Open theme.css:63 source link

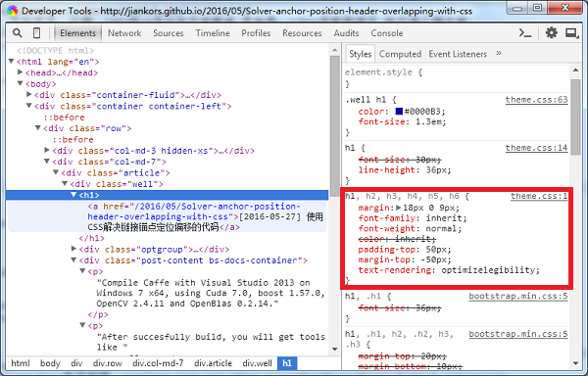pos(536,100)
